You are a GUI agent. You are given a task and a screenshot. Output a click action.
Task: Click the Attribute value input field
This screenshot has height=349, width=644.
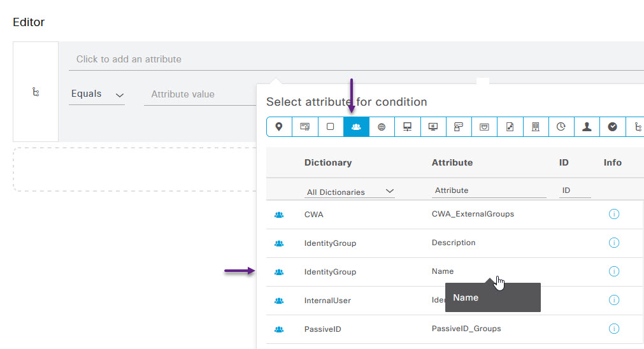[200, 94]
